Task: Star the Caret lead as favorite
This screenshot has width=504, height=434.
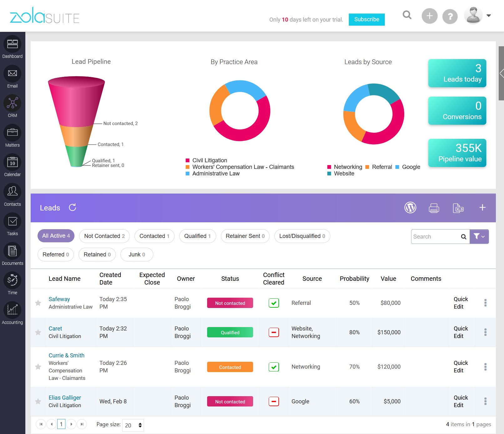Action: point(38,332)
